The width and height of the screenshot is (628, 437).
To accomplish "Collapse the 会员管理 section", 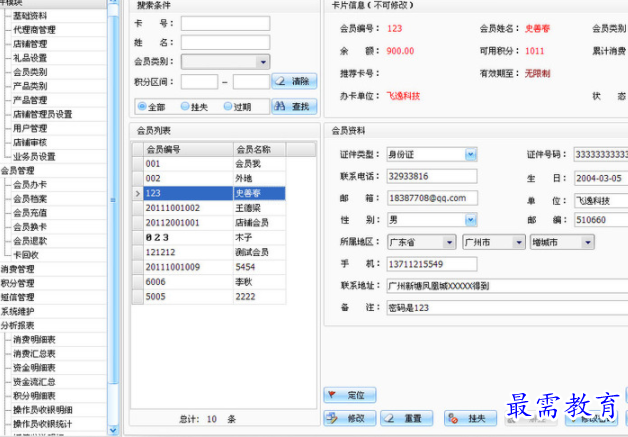I will point(17,171).
